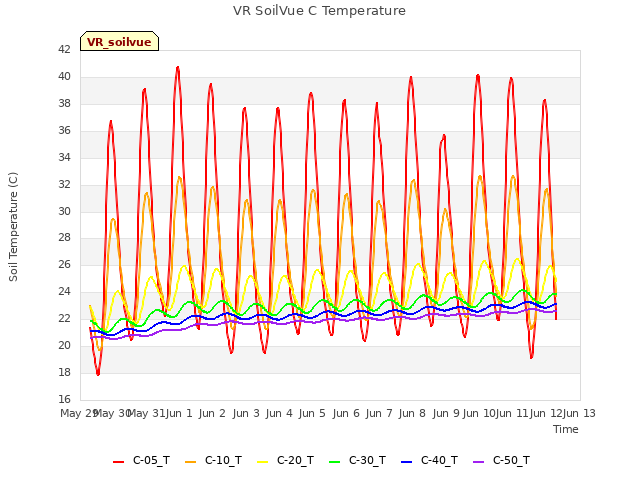Click the Jun 1 x-axis tick label
640x480 pixels.
coord(179,413)
